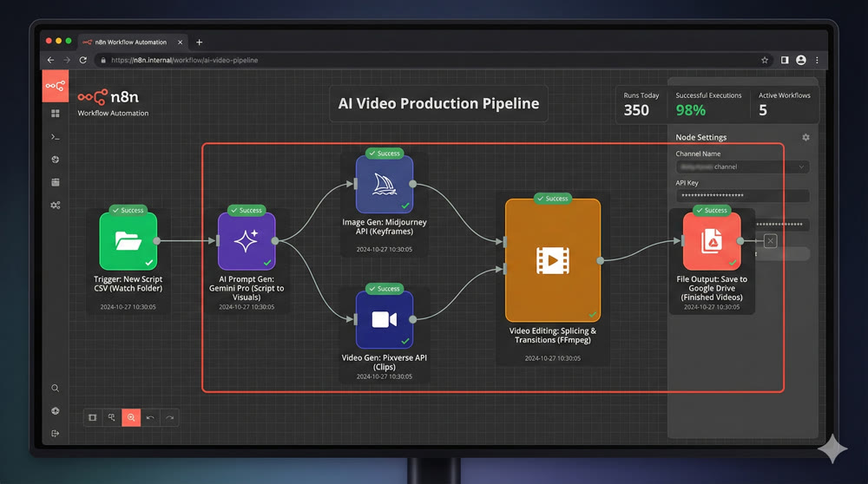The height and width of the screenshot is (484, 868).
Task: Open a new browser tab with plus
Action: [200, 42]
